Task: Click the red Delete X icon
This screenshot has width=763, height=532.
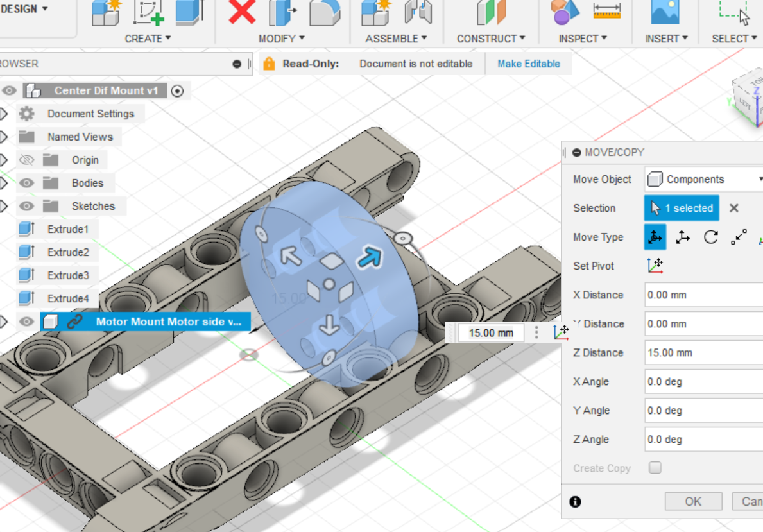Action: pyautogui.click(x=242, y=12)
